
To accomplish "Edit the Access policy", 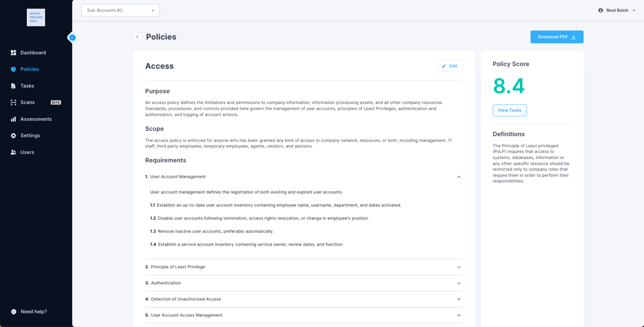I will tap(449, 66).
